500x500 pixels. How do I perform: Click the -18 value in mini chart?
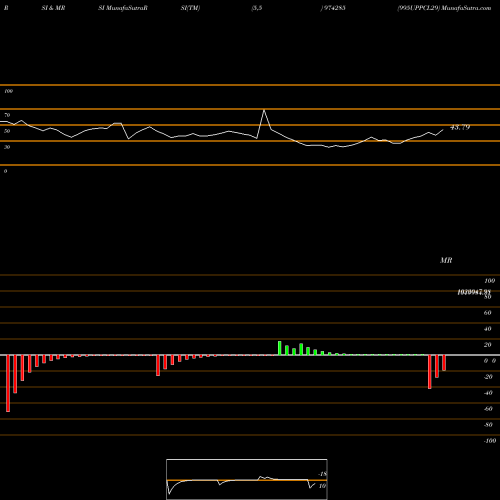point(322,474)
